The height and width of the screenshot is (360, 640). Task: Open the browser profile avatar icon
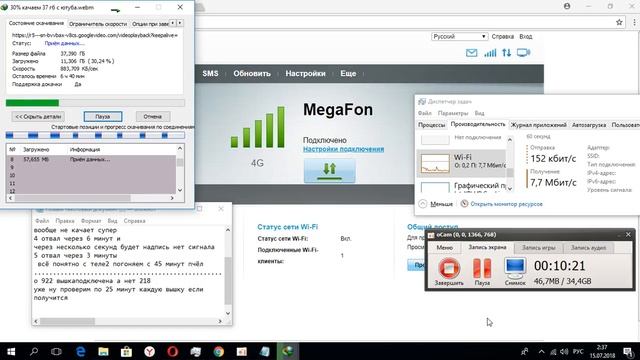[x=567, y=6]
